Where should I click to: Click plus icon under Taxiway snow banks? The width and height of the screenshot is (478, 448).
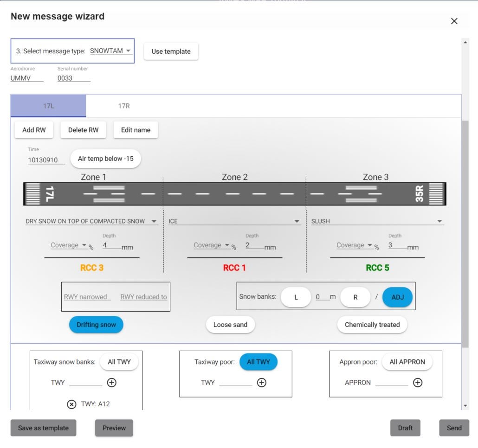111,383
